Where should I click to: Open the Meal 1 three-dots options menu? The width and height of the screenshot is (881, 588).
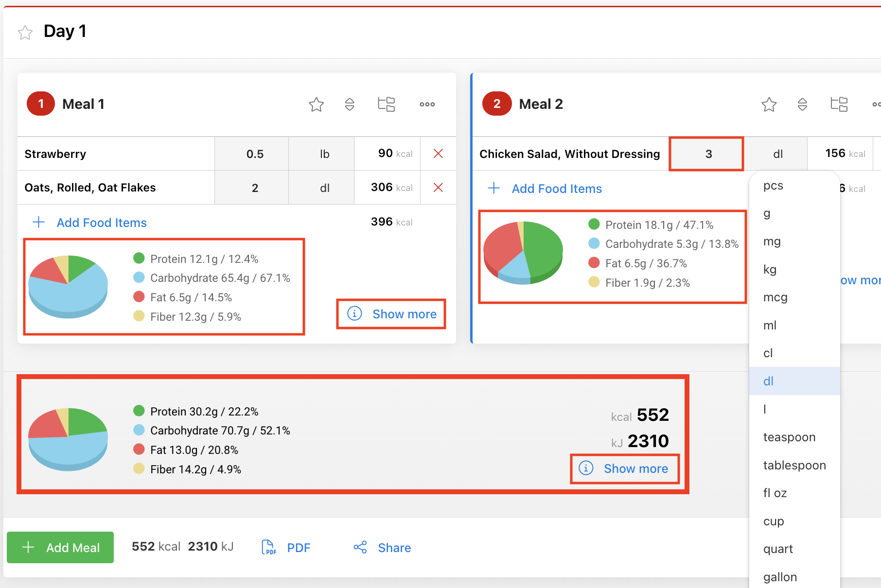tap(427, 104)
